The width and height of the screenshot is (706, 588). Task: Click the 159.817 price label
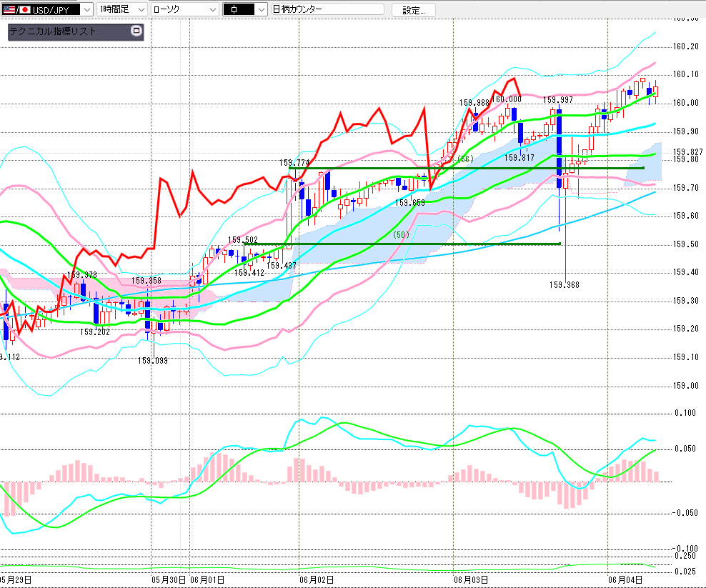[x=519, y=158]
